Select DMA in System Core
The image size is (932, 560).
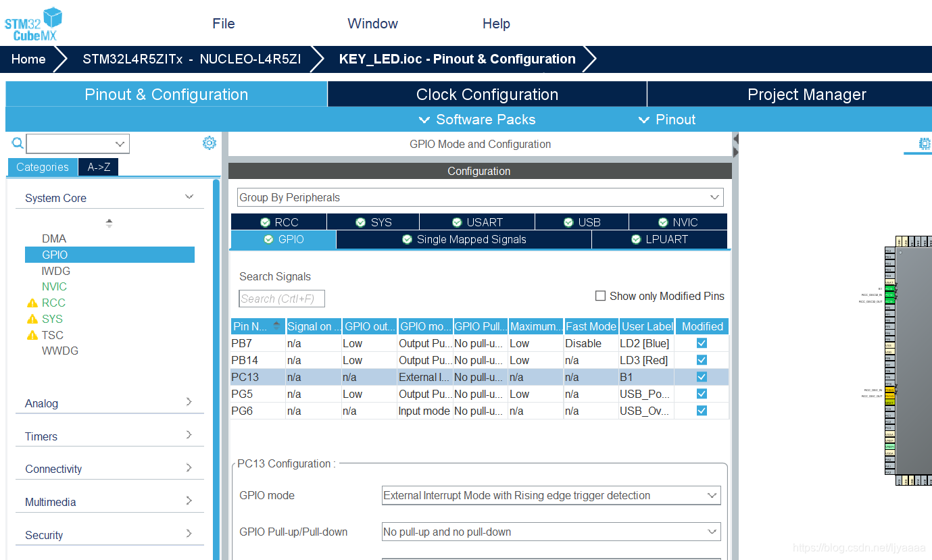pos(54,238)
